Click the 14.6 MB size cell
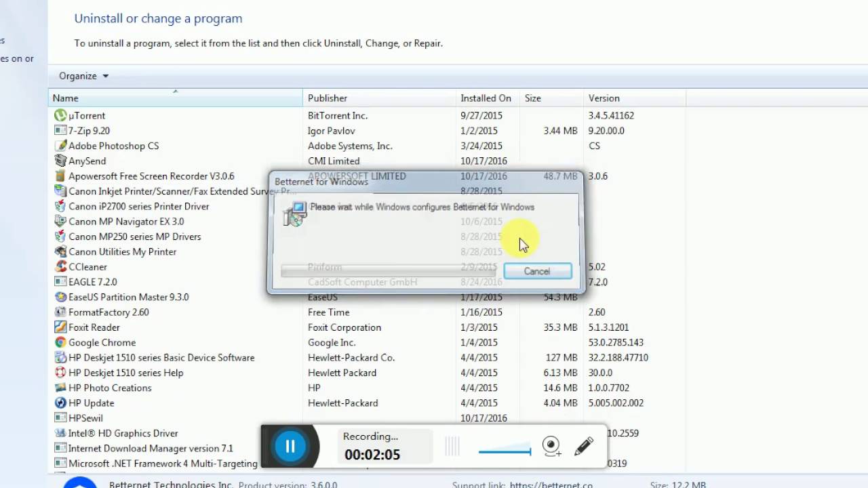Screen dimensions: 868x488 (x=561, y=388)
